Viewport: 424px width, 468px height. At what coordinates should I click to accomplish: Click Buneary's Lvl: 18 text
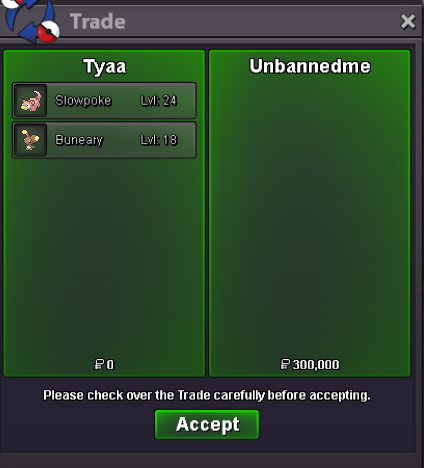[159, 140]
